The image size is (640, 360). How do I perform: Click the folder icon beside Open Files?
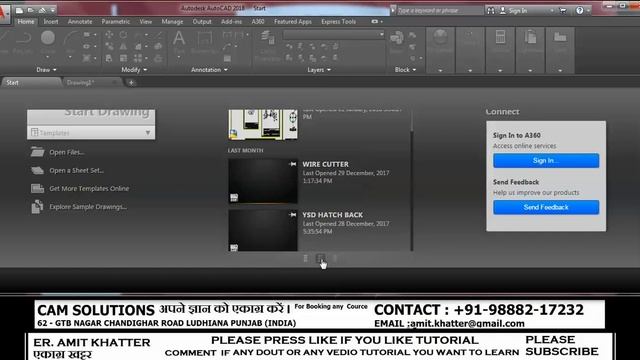37,152
